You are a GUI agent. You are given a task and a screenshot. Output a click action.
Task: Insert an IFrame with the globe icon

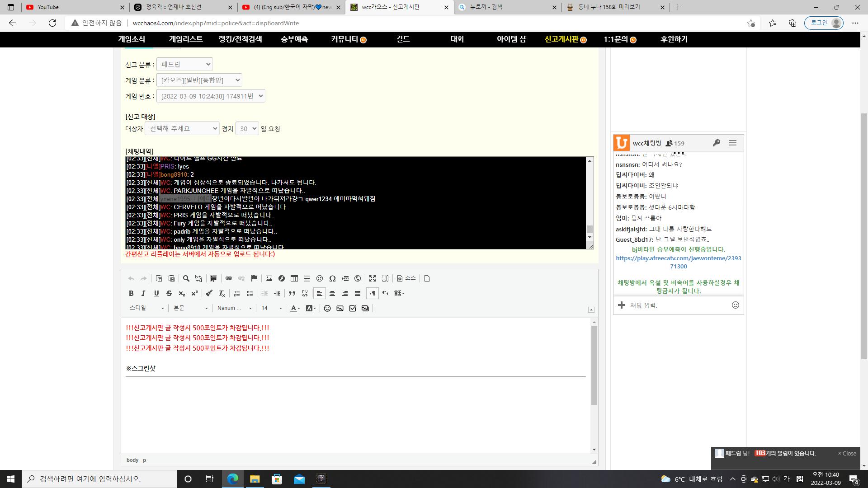coord(358,278)
